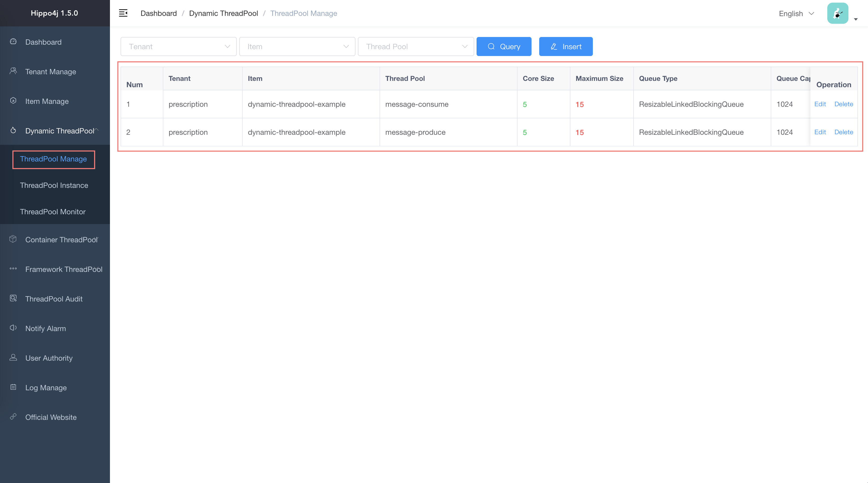Edit the message-consume thread pool
The image size is (868, 483).
(820, 104)
